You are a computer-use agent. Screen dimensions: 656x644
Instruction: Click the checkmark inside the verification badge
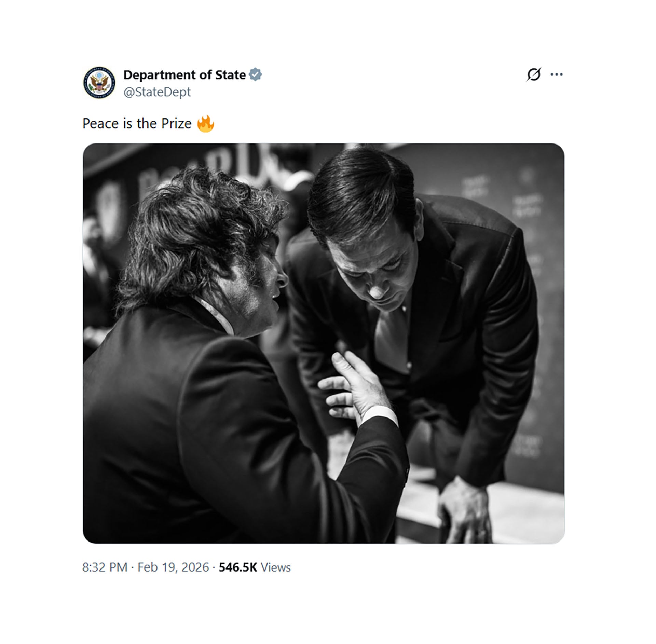click(256, 75)
